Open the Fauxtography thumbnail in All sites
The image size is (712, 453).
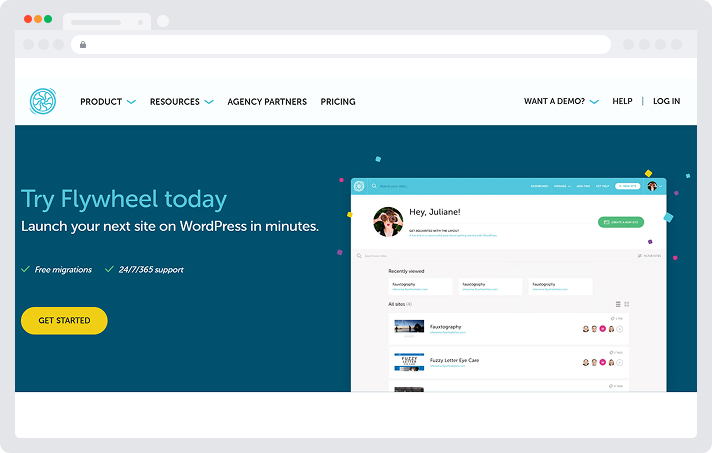409,328
